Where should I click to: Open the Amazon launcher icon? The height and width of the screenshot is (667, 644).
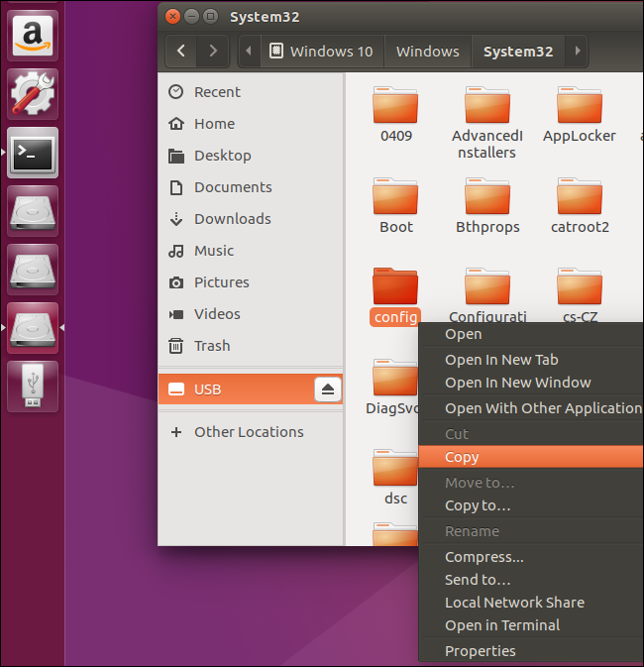[x=33, y=35]
